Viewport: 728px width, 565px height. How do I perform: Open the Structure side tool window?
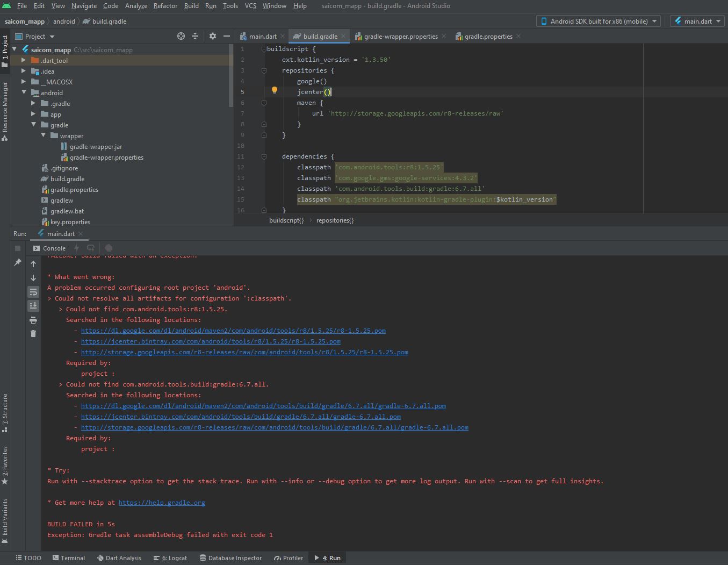click(5, 413)
